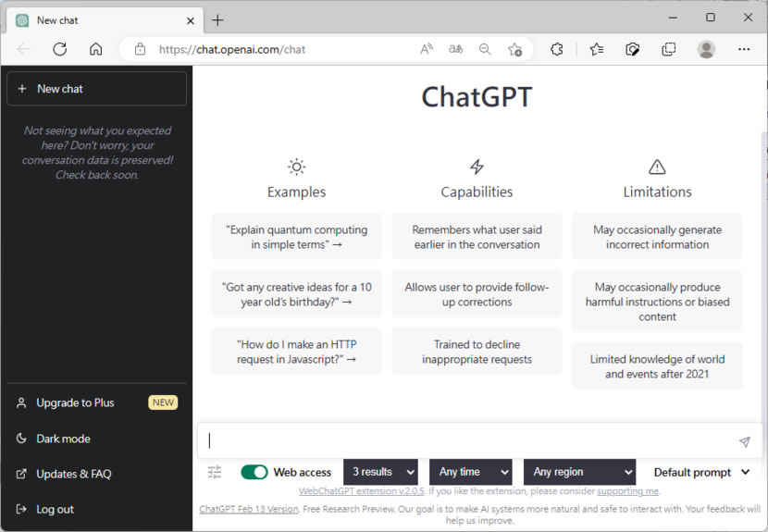Click "Allows user to provide follow-up corrections" card
Viewport: 768px width, 532px height.
pyautogui.click(x=477, y=294)
